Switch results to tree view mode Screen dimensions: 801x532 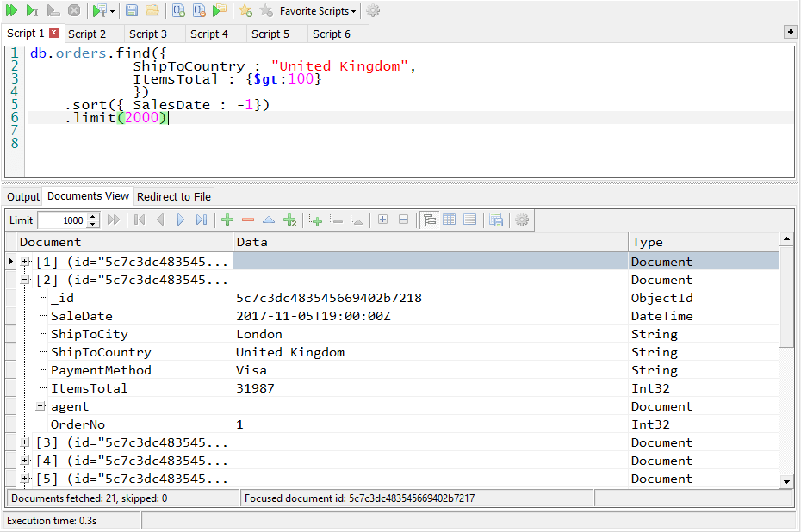429,220
